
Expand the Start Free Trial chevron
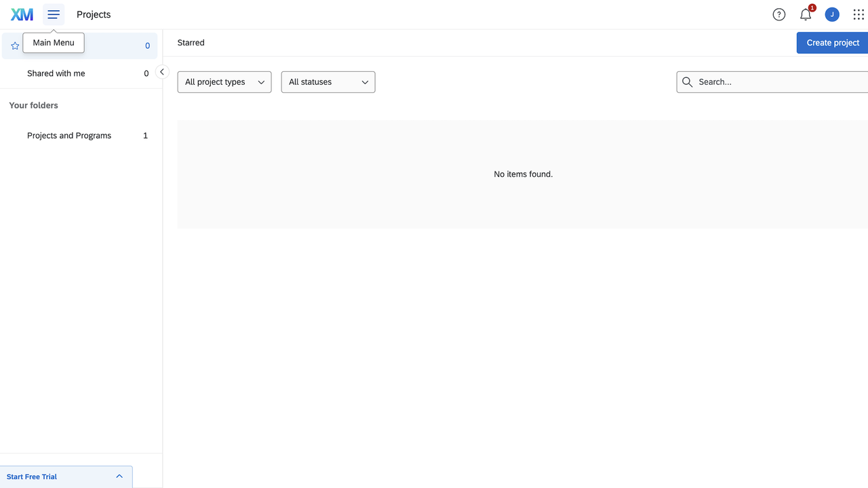(x=119, y=476)
